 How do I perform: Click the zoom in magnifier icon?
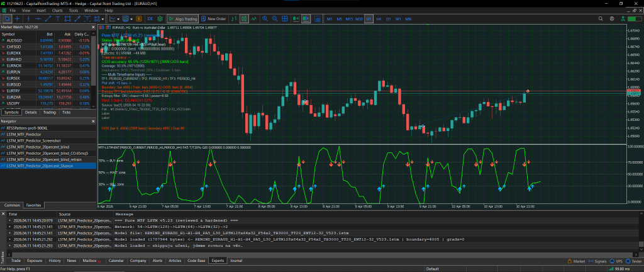pyautogui.click(x=265, y=19)
